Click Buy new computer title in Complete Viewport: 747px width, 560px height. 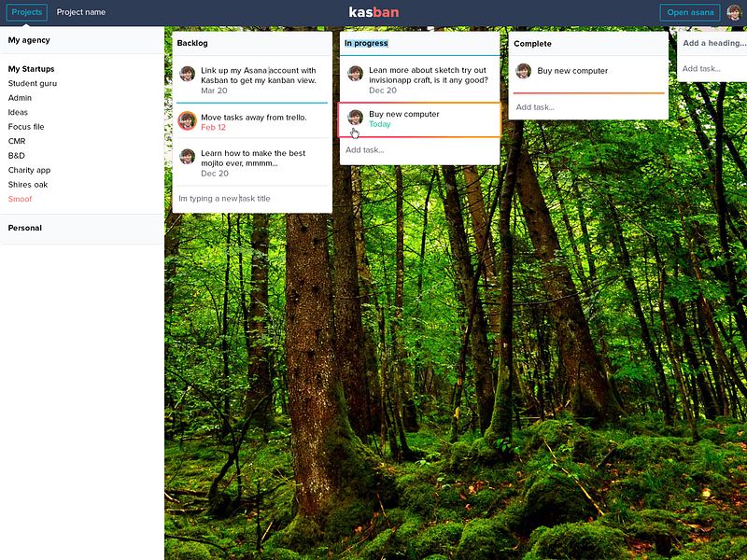572,71
